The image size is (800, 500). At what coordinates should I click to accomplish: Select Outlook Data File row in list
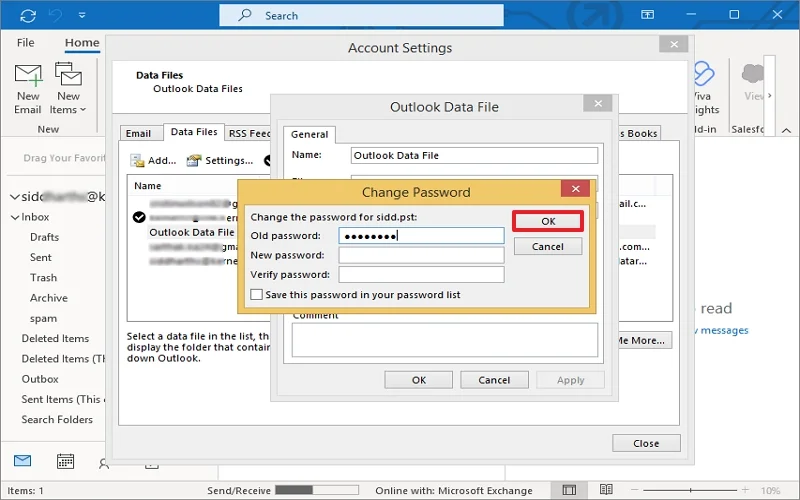click(192, 233)
